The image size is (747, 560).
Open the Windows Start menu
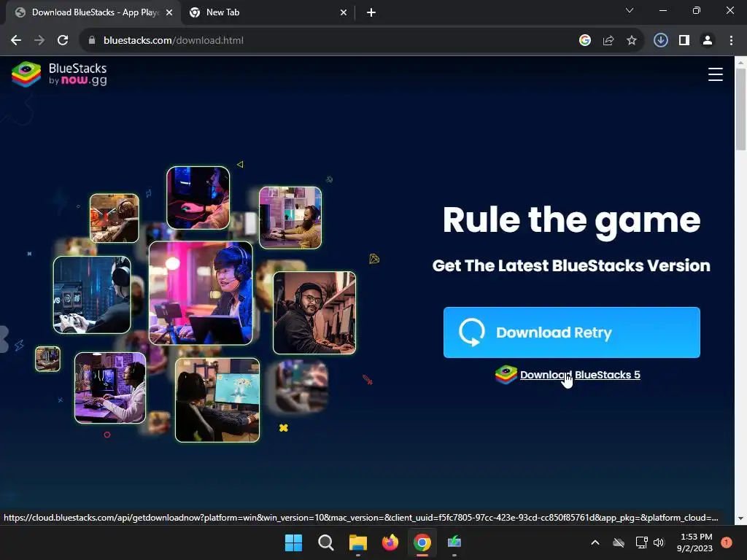293,542
